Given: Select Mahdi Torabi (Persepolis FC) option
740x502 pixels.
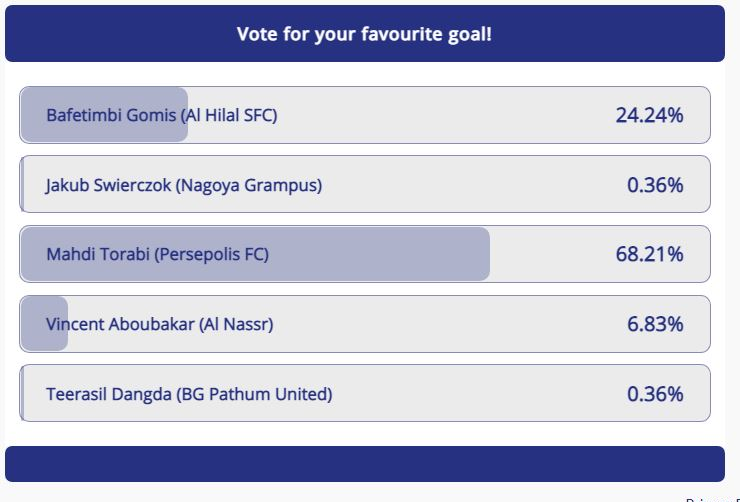Looking at the screenshot, I should coord(157,255).
